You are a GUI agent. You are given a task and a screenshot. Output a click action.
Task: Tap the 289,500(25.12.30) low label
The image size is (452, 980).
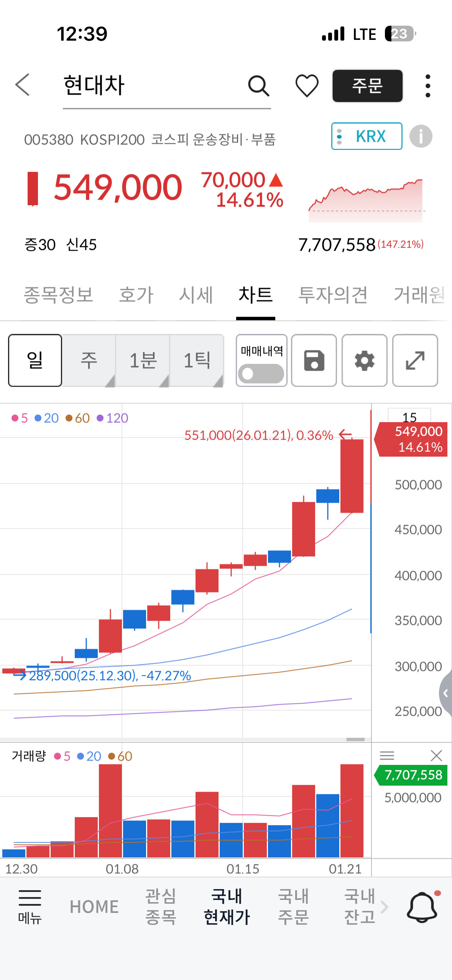(x=110, y=675)
